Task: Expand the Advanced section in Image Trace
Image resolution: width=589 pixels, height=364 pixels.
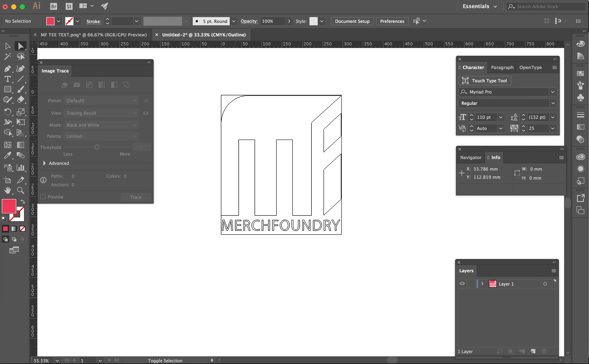Action: click(x=44, y=163)
